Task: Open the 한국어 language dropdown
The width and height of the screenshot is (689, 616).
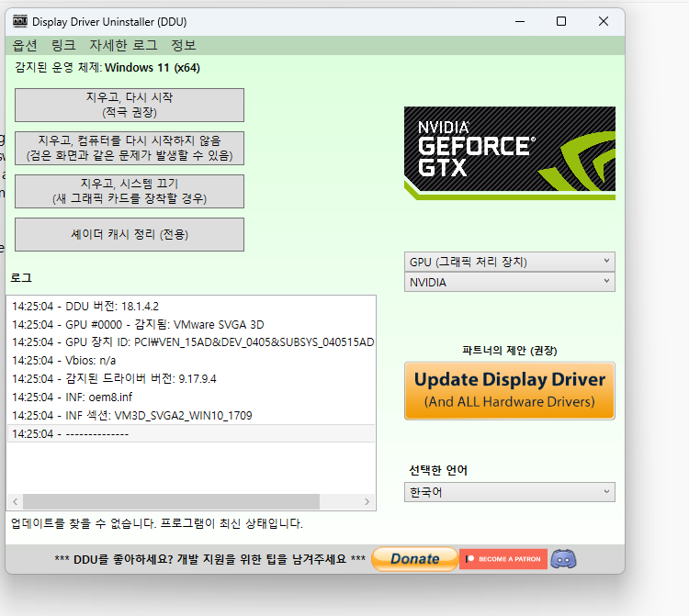Action: point(509,492)
